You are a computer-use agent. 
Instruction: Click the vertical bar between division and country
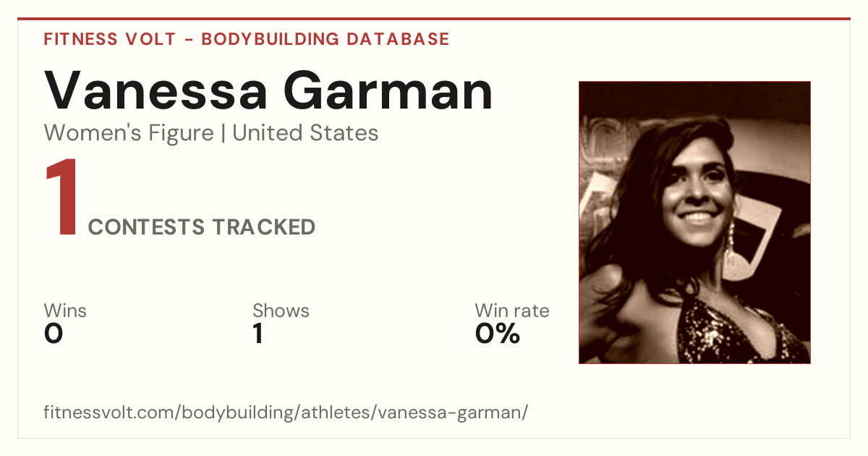pyautogui.click(x=224, y=133)
